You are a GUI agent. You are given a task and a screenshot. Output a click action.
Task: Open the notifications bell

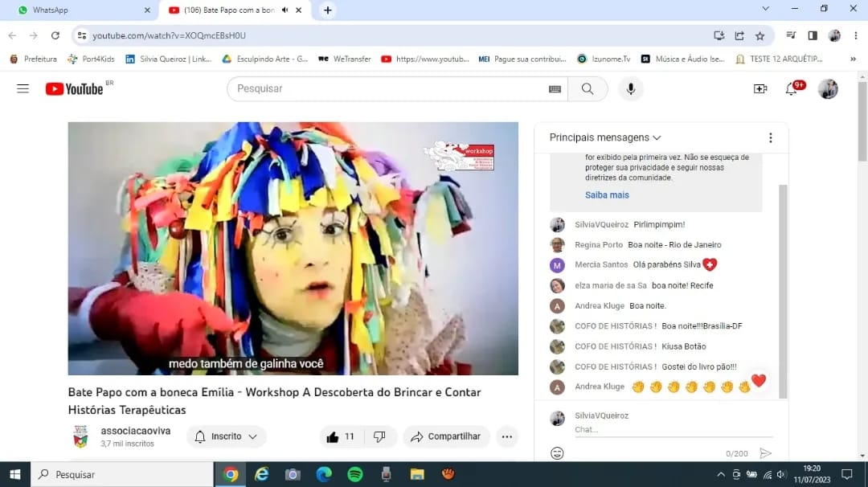click(x=792, y=89)
